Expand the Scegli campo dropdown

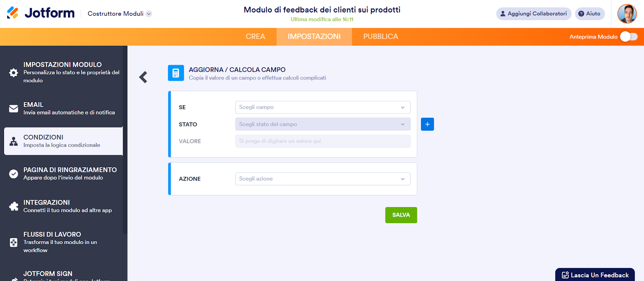[322, 107]
